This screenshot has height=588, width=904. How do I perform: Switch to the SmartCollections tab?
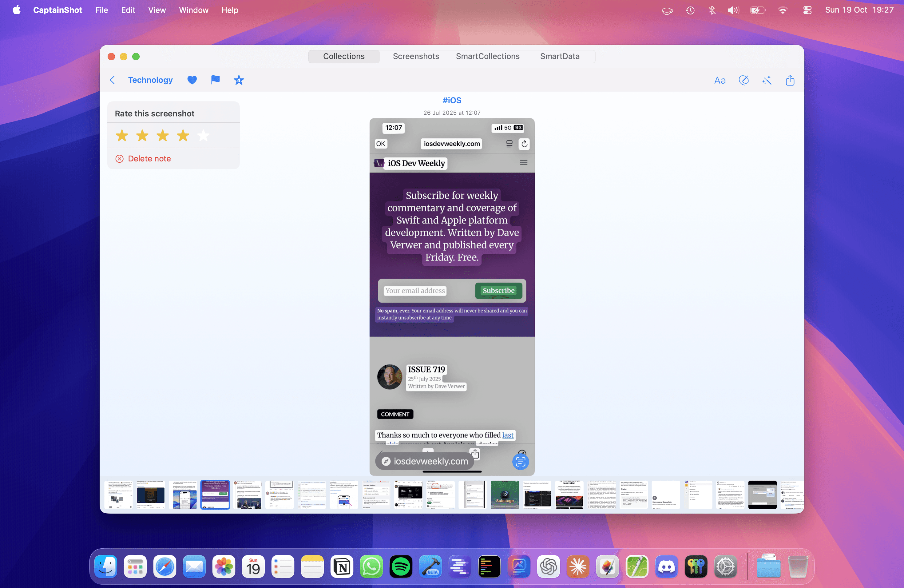(x=488, y=56)
